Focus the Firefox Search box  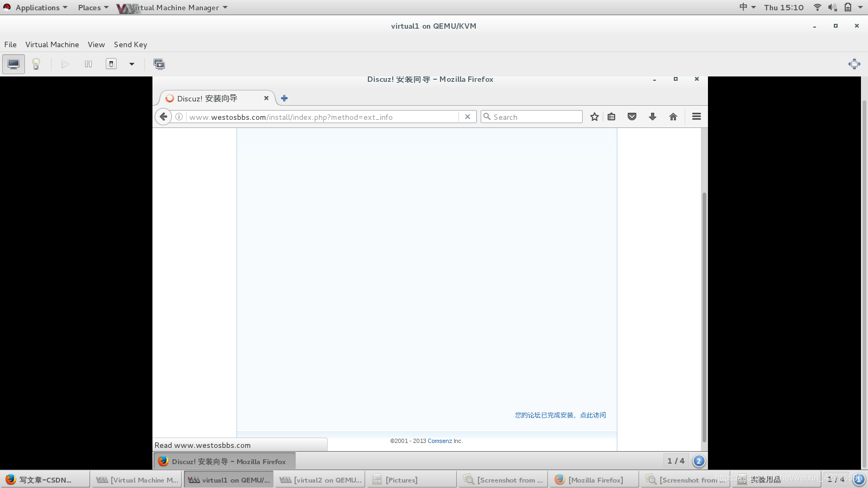(x=532, y=117)
